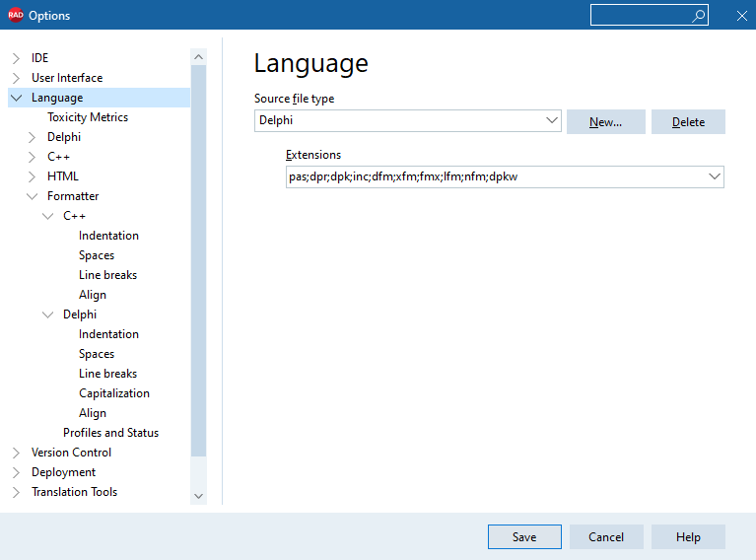Click the Save button
The image size is (756, 560).
pyautogui.click(x=524, y=537)
